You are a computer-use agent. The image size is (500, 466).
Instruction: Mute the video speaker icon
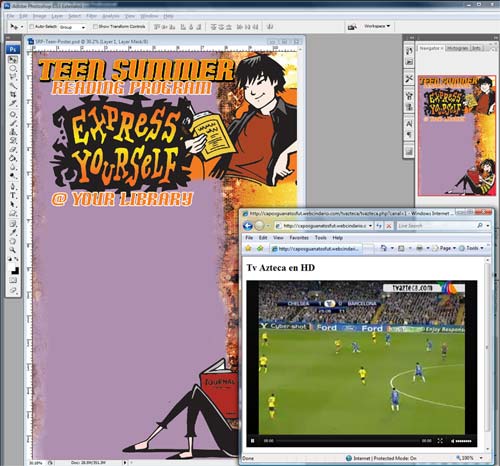(452, 441)
